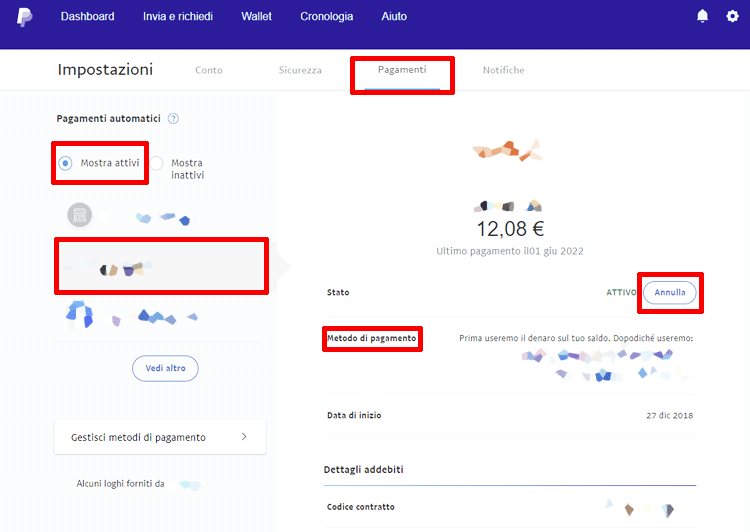Click the 27 dic 2018 date
The height and width of the screenshot is (532, 750).
[670, 415]
